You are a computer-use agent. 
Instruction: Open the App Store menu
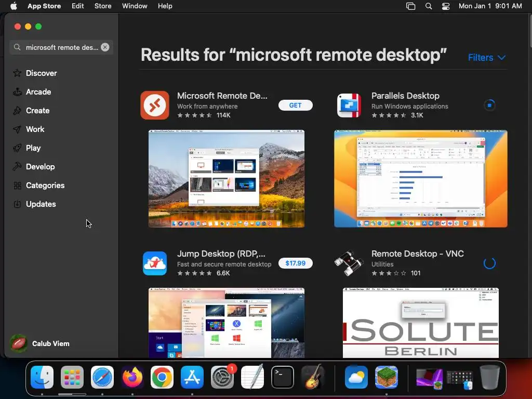pos(44,6)
